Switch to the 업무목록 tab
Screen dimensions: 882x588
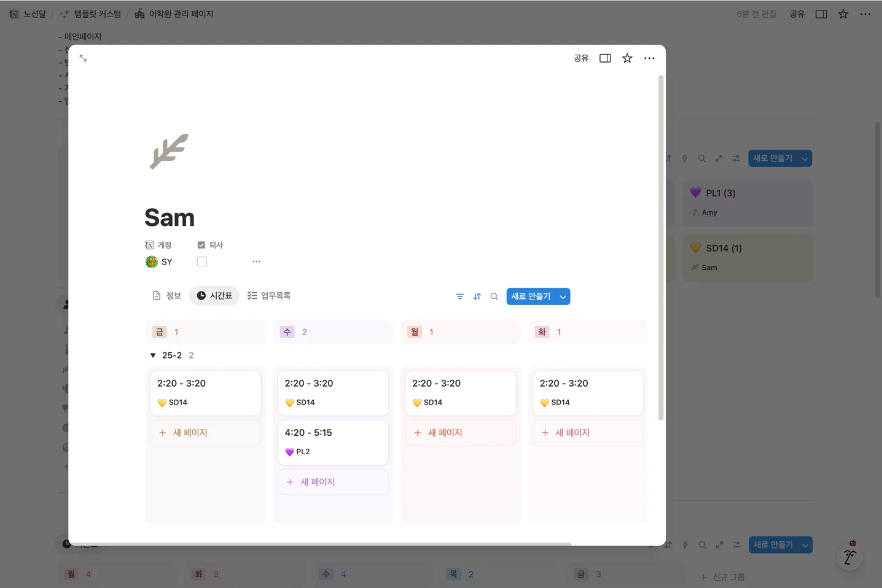[x=268, y=295]
